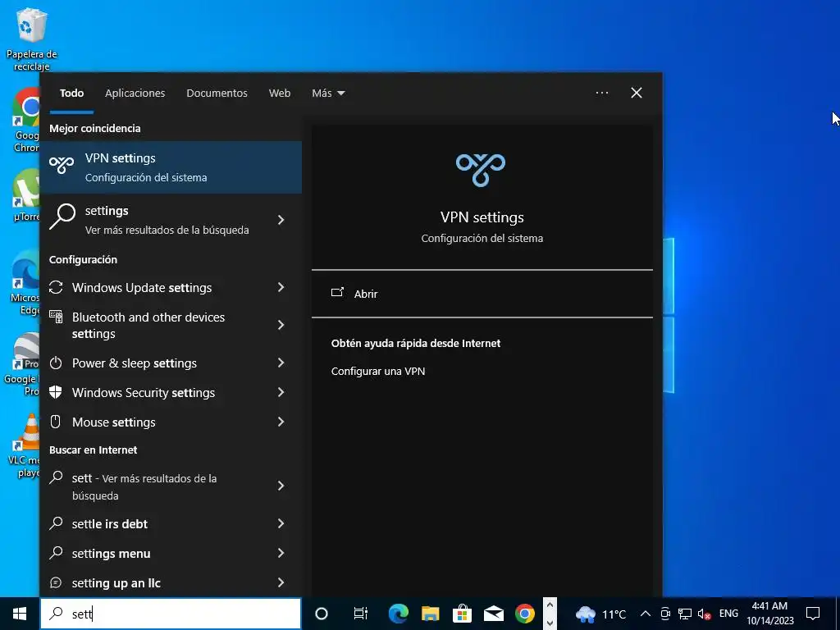This screenshot has width=840, height=630.
Task: Expand settle irs debt chevron
Action: (x=281, y=523)
